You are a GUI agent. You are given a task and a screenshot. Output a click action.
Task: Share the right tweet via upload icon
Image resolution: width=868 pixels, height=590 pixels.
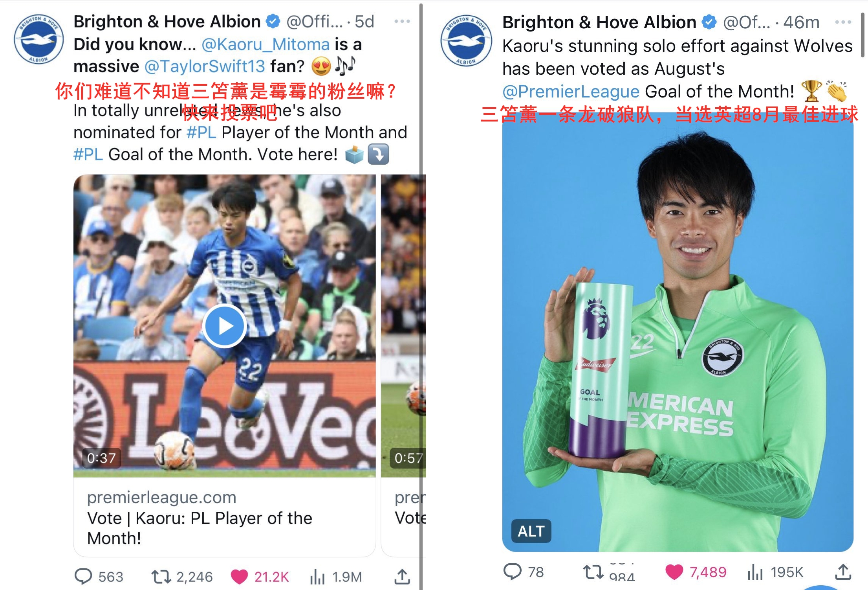coord(843,572)
